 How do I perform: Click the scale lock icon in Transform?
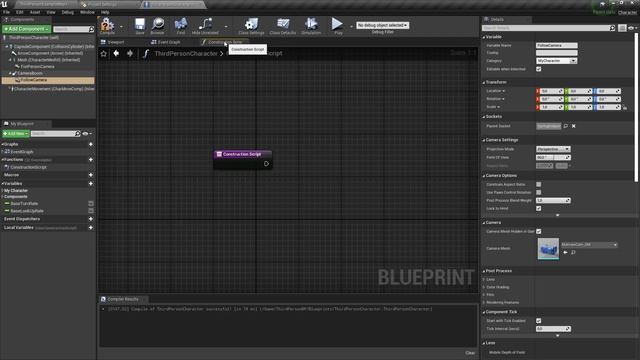point(625,107)
